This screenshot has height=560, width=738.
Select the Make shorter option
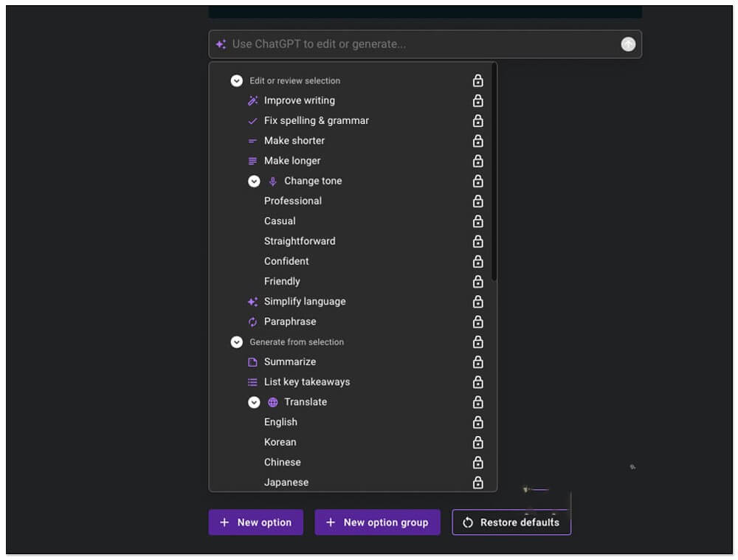(294, 141)
